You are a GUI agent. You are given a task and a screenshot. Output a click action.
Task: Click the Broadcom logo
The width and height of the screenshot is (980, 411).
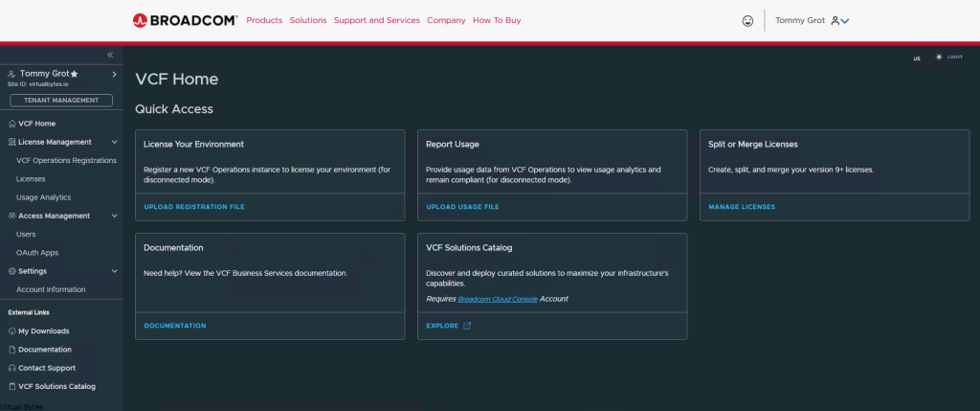click(x=185, y=21)
